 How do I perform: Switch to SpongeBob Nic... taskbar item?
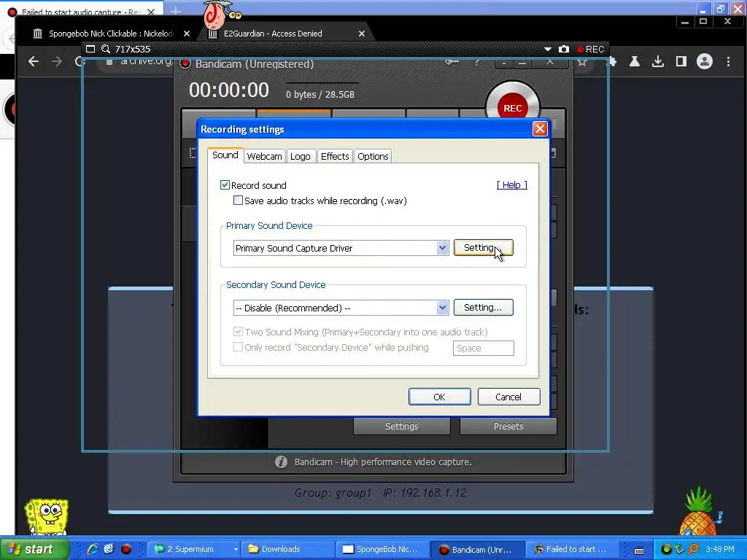click(384, 549)
